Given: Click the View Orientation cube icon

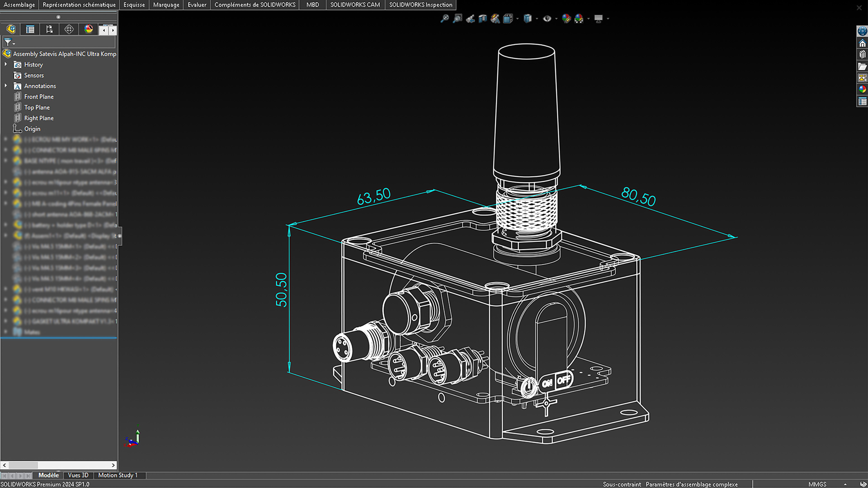Looking at the screenshot, I should point(508,19).
